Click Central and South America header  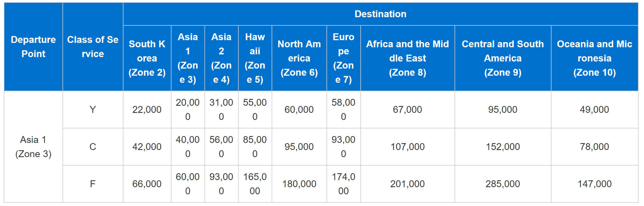tap(503, 58)
